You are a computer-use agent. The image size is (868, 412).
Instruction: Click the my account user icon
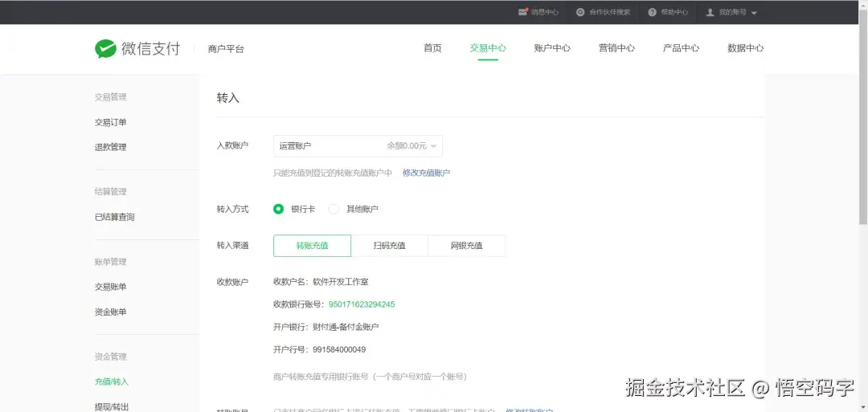coord(710,12)
